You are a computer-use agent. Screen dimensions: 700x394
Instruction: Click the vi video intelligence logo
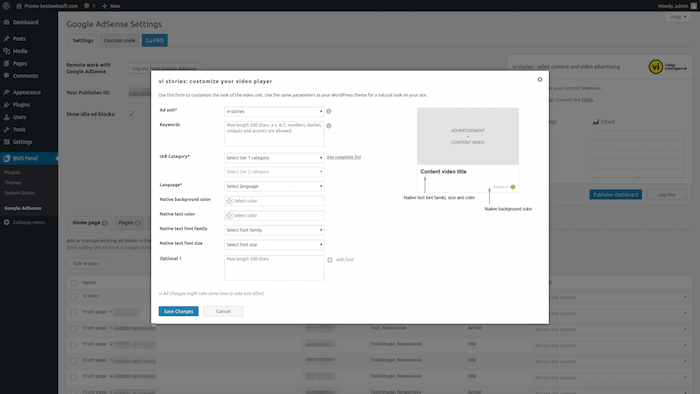pyautogui.click(x=667, y=67)
